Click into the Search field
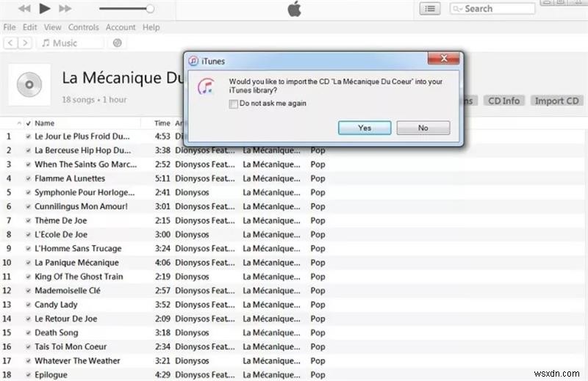The height and width of the screenshot is (381, 588). point(492,9)
